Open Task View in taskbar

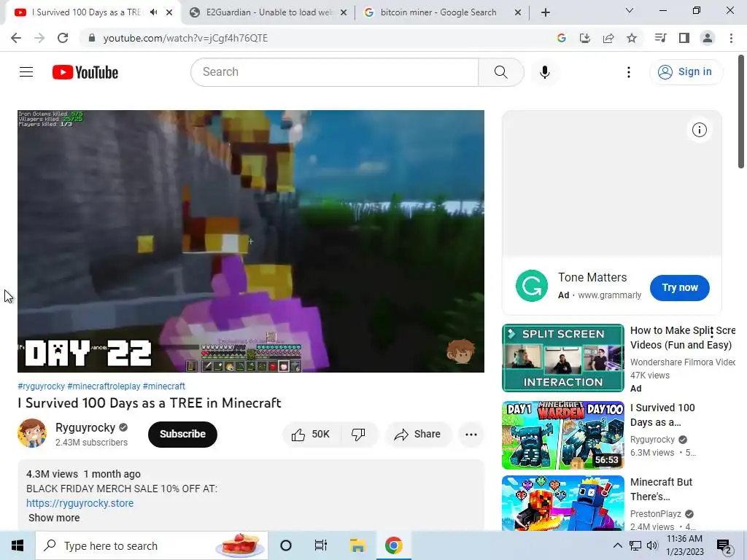(321, 545)
